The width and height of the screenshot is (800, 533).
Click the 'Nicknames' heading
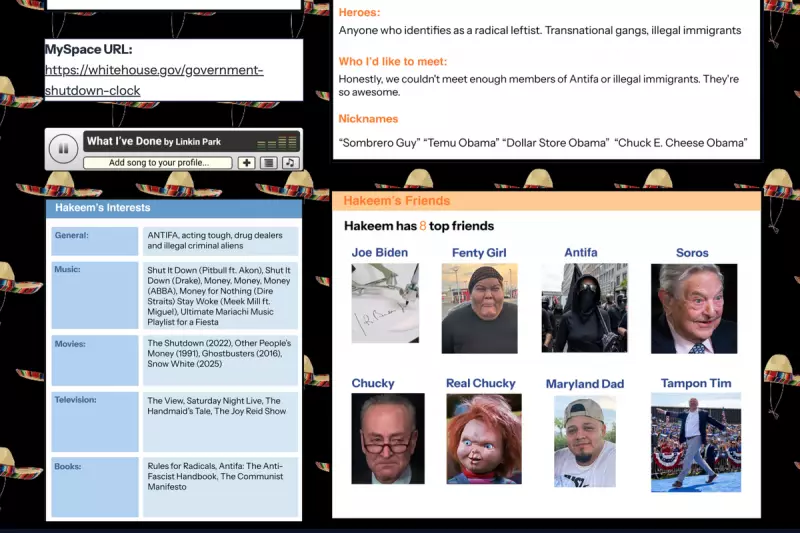[x=368, y=119]
